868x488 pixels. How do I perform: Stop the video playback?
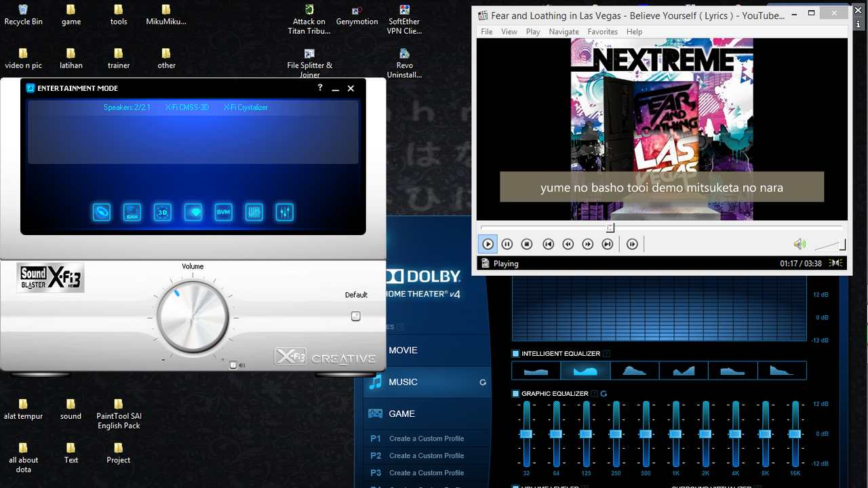click(527, 244)
